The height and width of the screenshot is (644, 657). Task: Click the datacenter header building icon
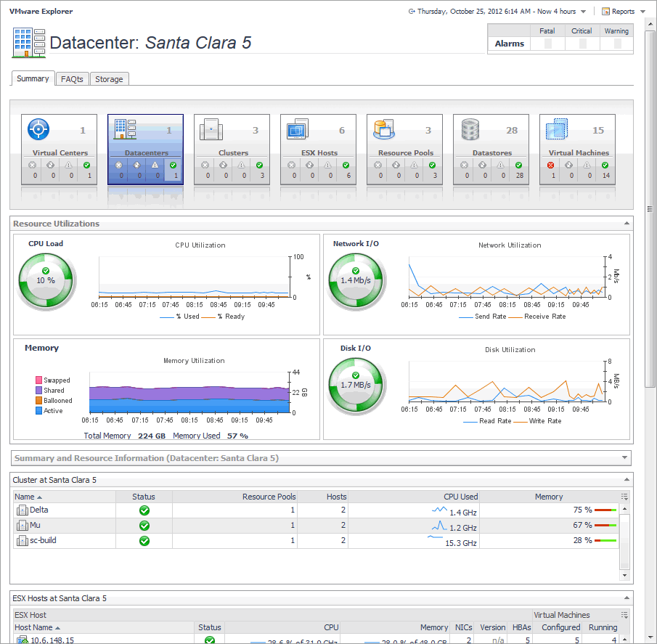[x=29, y=43]
